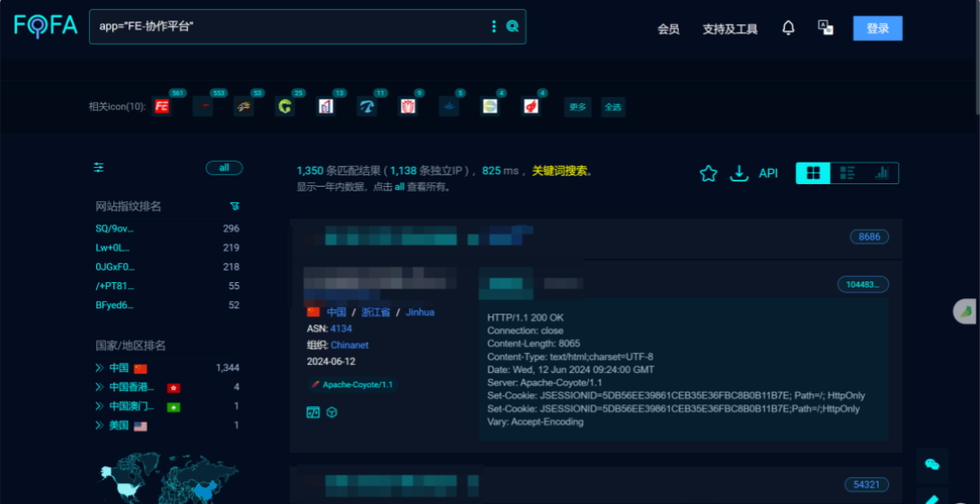
Task: Open notifications bell
Action: (x=789, y=28)
